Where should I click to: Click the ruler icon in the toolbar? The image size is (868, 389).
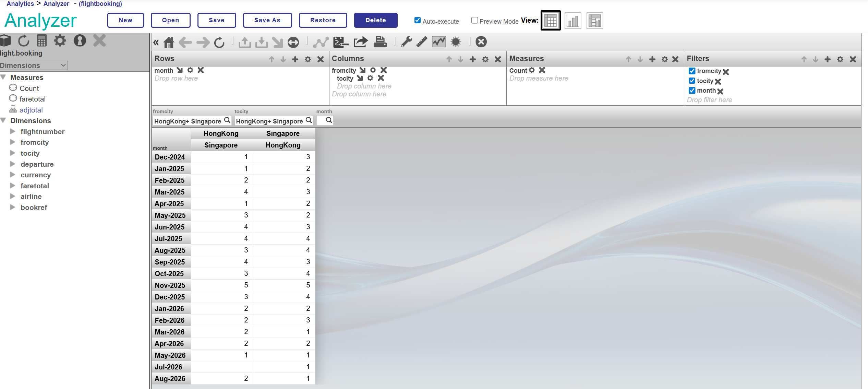click(422, 42)
